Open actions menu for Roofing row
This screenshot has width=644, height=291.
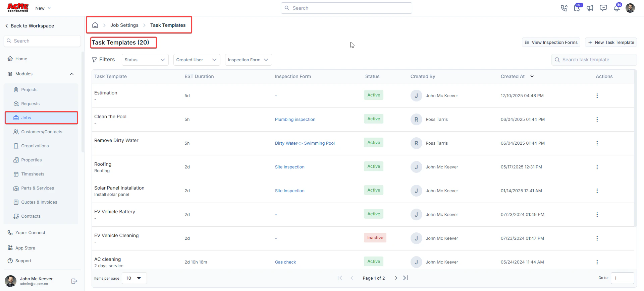597,167
